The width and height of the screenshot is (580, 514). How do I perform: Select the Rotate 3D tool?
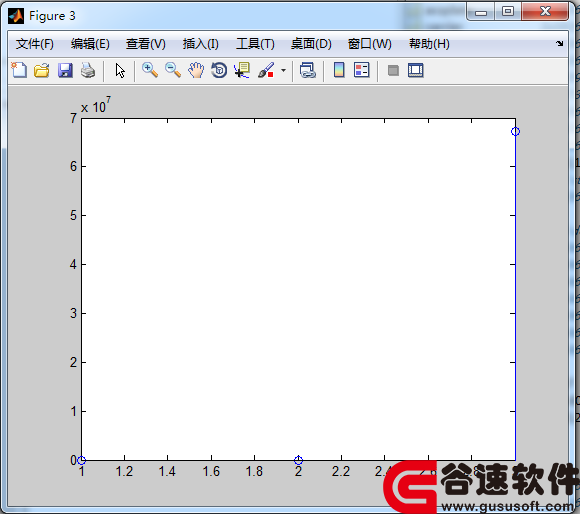pyautogui.click(x=219, y=70)
